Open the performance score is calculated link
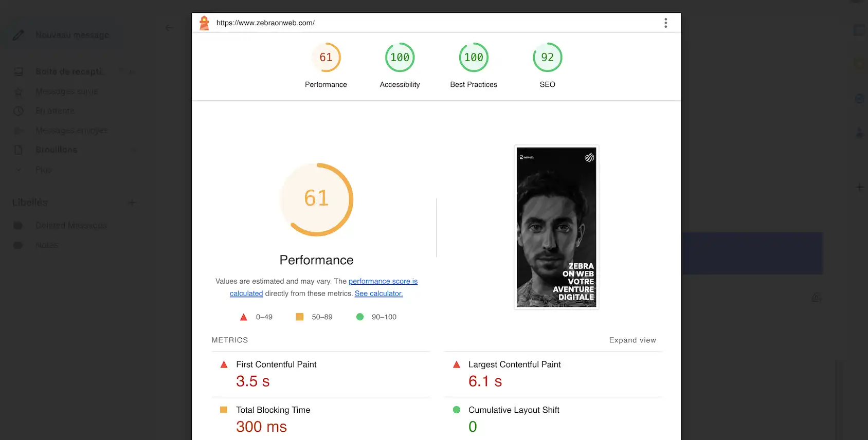868x440 pixels. (x=324, y=287)
